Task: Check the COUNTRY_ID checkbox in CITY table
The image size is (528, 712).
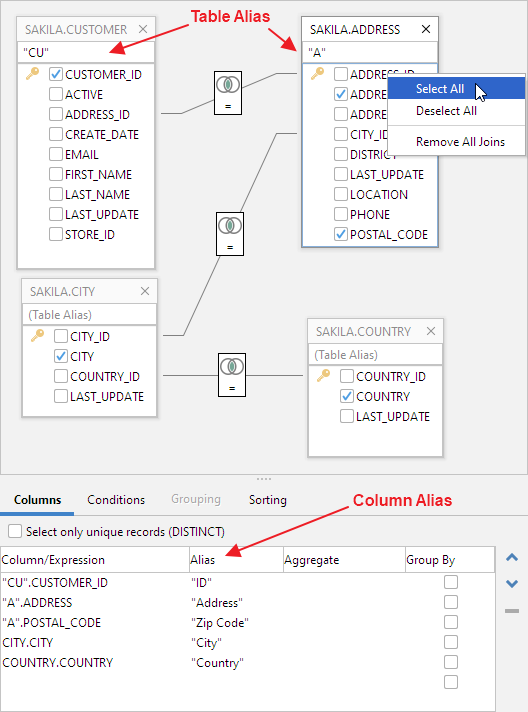Action: pos(61,376)
